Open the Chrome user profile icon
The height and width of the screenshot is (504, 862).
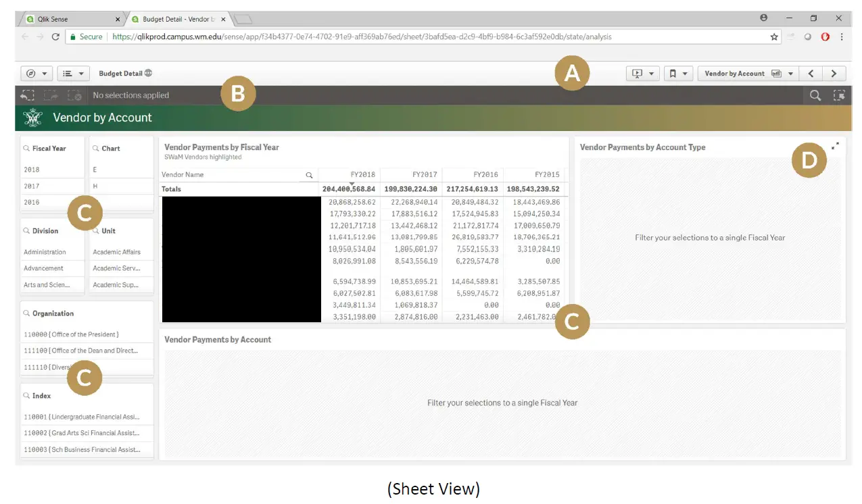click(x=764, y=18)
